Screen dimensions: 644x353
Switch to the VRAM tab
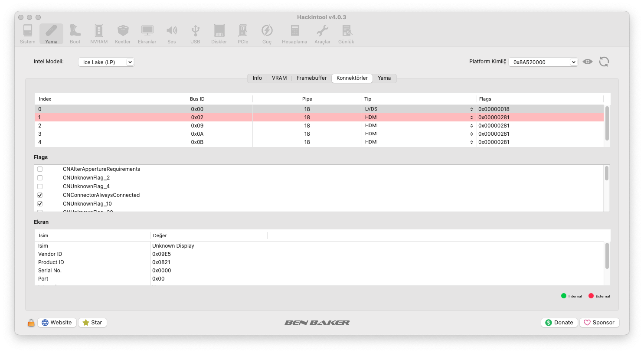(279, 78)
